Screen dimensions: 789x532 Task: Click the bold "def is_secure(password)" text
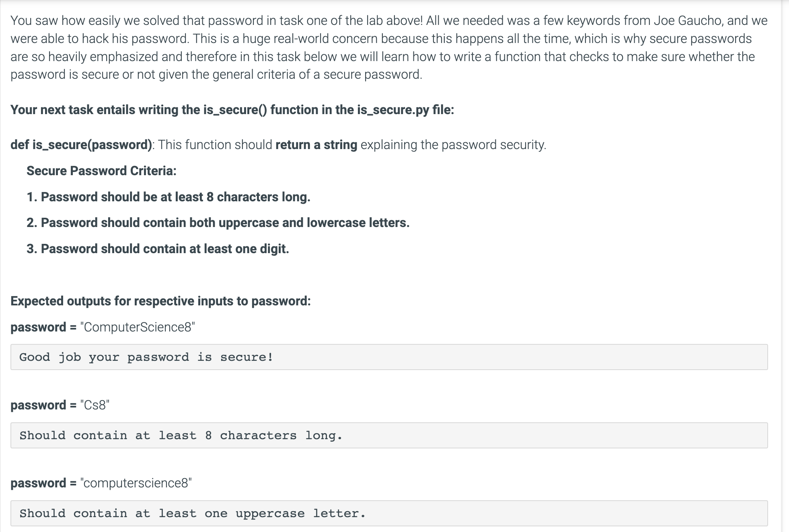tap(81, 145)
